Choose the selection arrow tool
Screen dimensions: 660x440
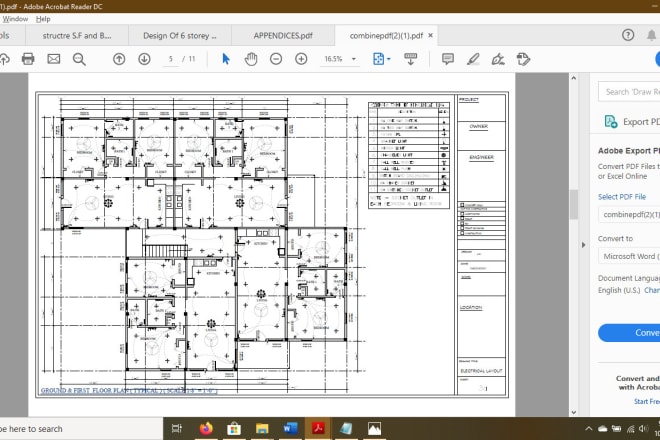226,59
